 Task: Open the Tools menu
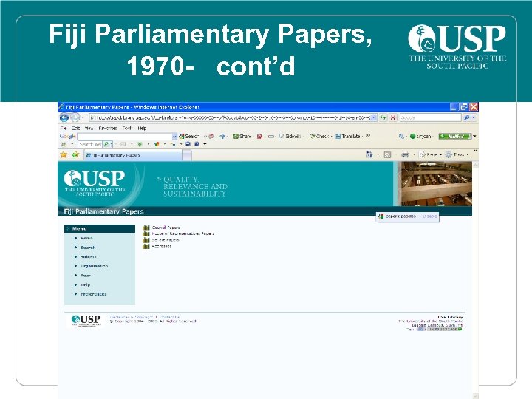128,129
